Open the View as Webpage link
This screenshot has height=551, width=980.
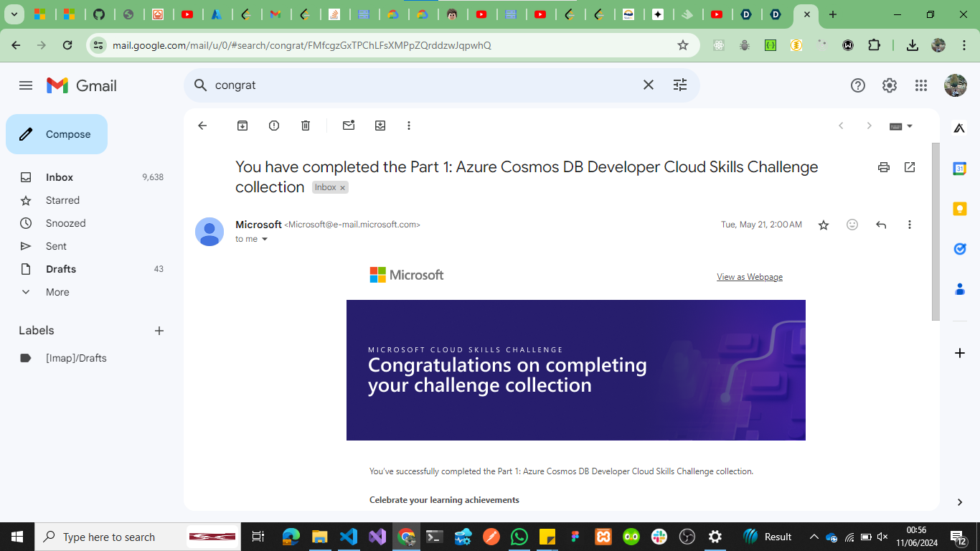(750, 277)
